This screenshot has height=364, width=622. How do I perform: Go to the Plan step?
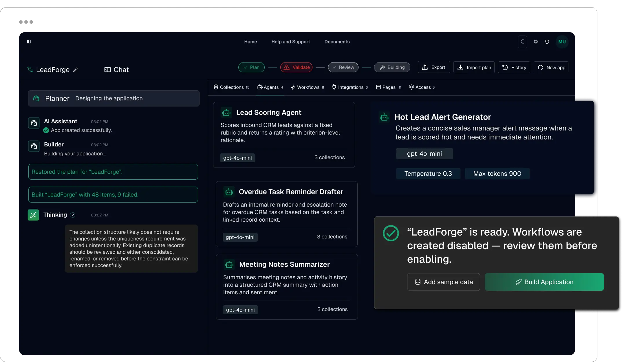tap(251, 67)
